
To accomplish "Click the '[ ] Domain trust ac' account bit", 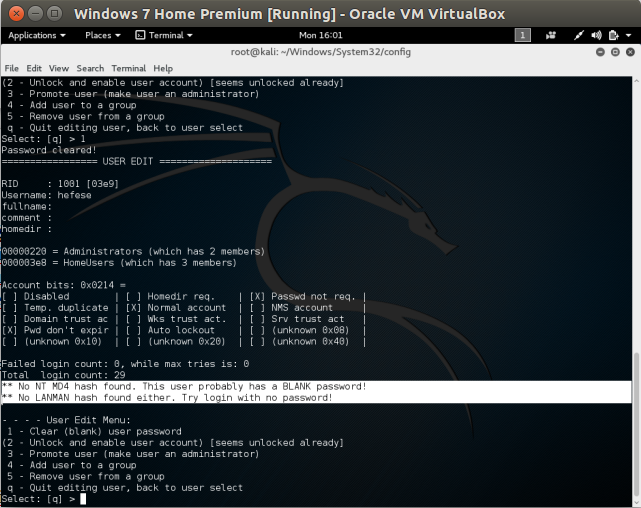I will coord(54,319).
